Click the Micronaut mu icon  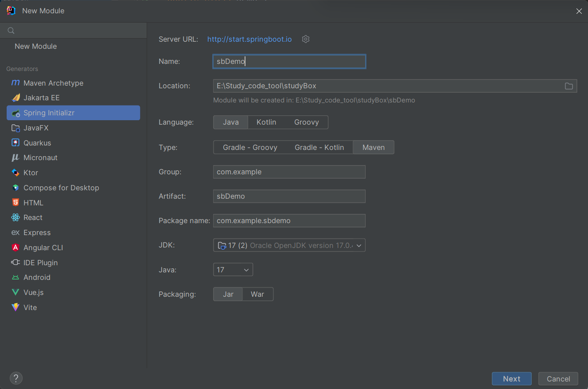(x=16, y=157)
